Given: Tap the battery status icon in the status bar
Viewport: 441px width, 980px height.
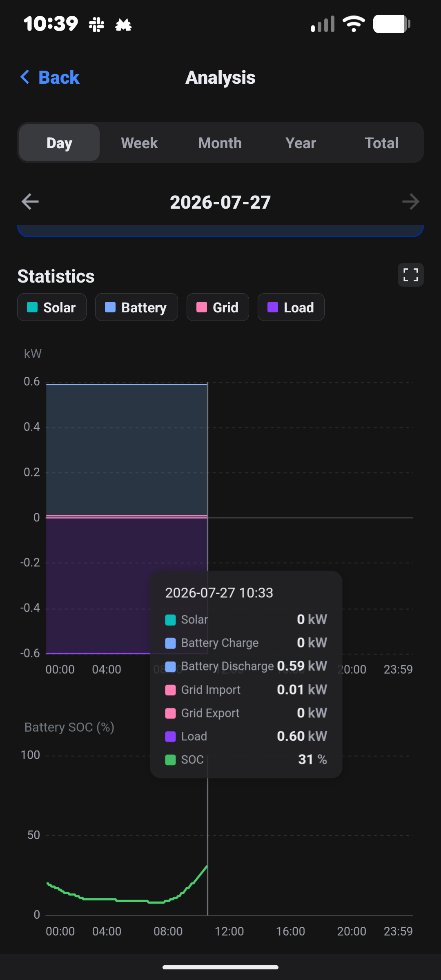Looking at the screenshot, I should [392, 24].
